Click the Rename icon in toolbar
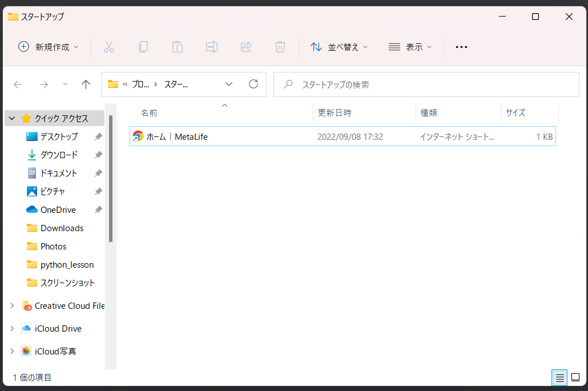588x391 pixels. 211,47
